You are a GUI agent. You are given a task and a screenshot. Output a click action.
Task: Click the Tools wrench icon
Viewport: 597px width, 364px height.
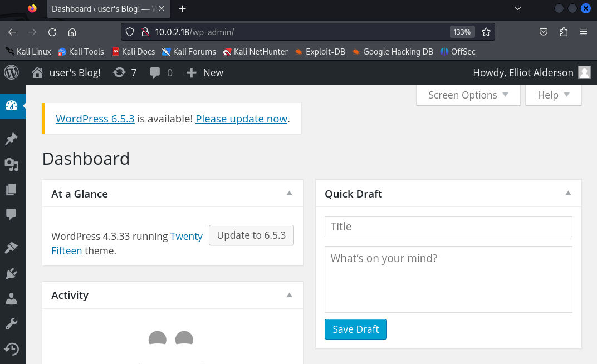pos(12,324)
